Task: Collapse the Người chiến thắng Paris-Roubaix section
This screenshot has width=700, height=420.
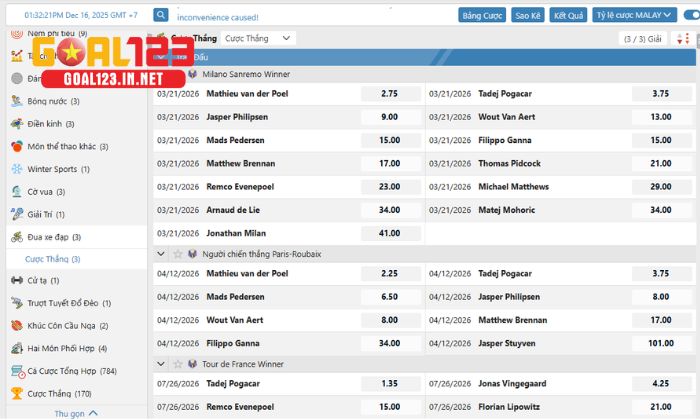Action: 162,255
